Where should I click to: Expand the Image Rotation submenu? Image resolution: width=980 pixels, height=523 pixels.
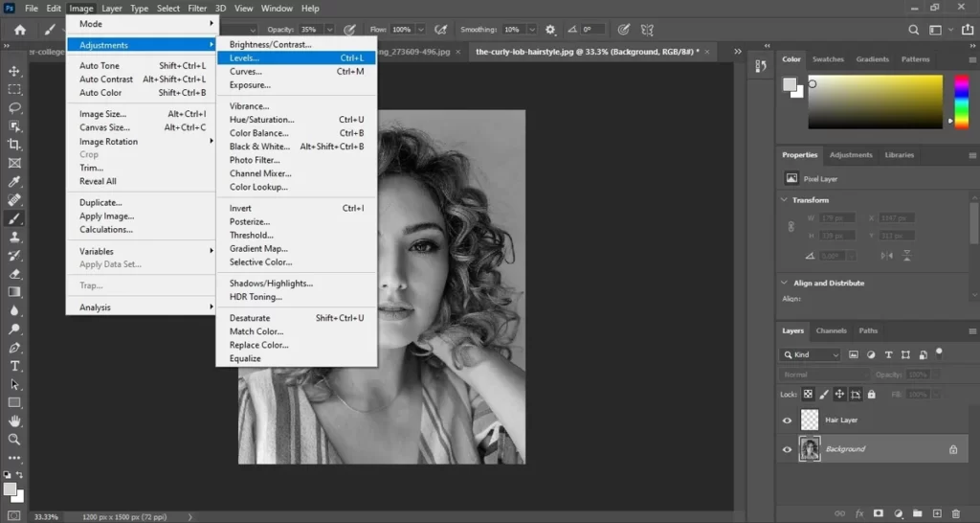pos(143,142)
